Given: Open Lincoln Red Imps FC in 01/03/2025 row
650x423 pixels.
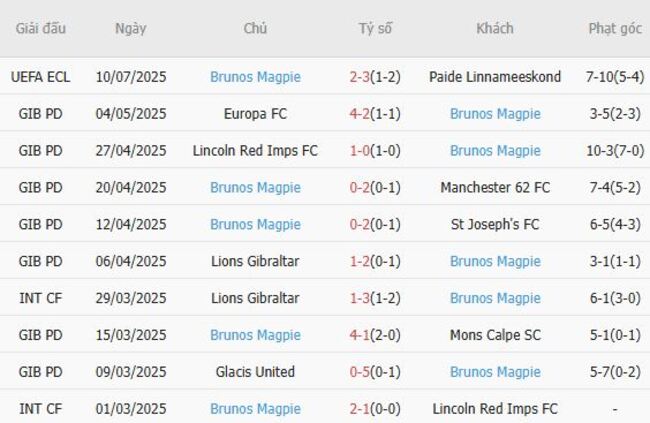Looking at the screenshot, I should pyautogui.click(x=495, y=409).
